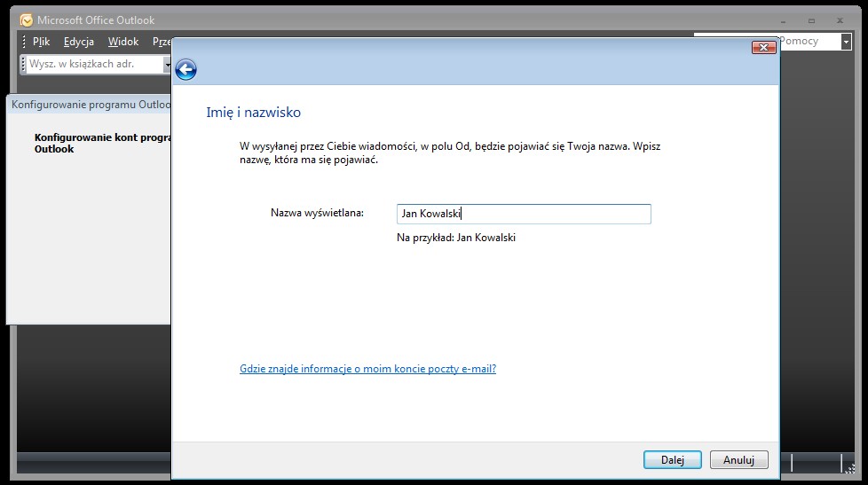868x485 pixels.
Task: Click the Konfigurowanie programu Outlook dialog title
Action: [89, 104]
